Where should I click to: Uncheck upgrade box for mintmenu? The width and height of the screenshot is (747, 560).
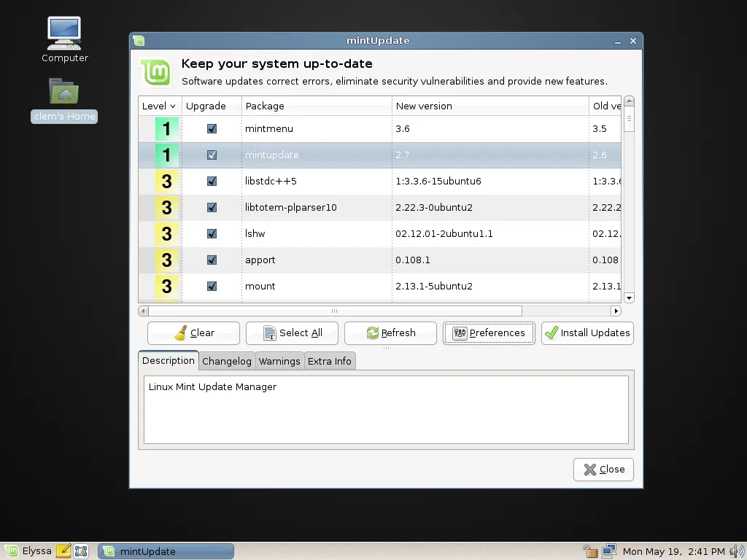[212, 128]
